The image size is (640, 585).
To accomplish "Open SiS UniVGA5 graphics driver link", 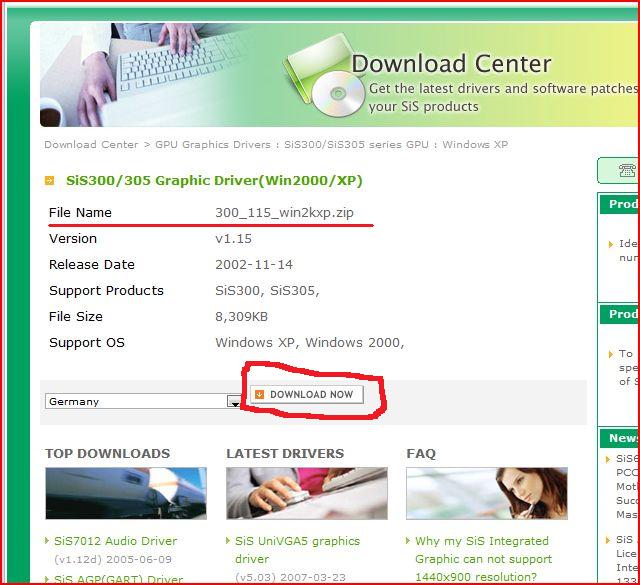I will pos(297,550).
